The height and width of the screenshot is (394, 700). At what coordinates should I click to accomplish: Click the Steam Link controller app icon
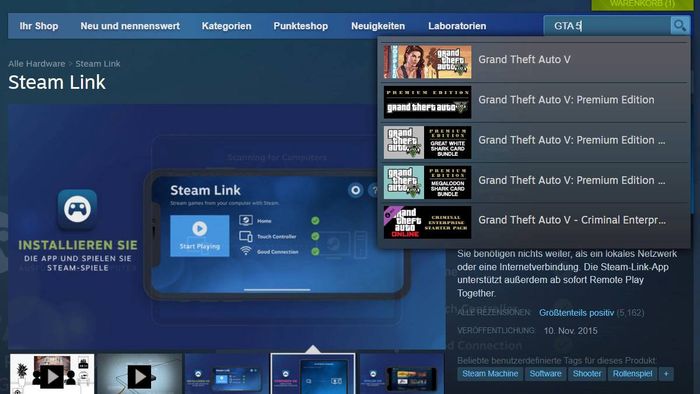click(x=77, y=210)
